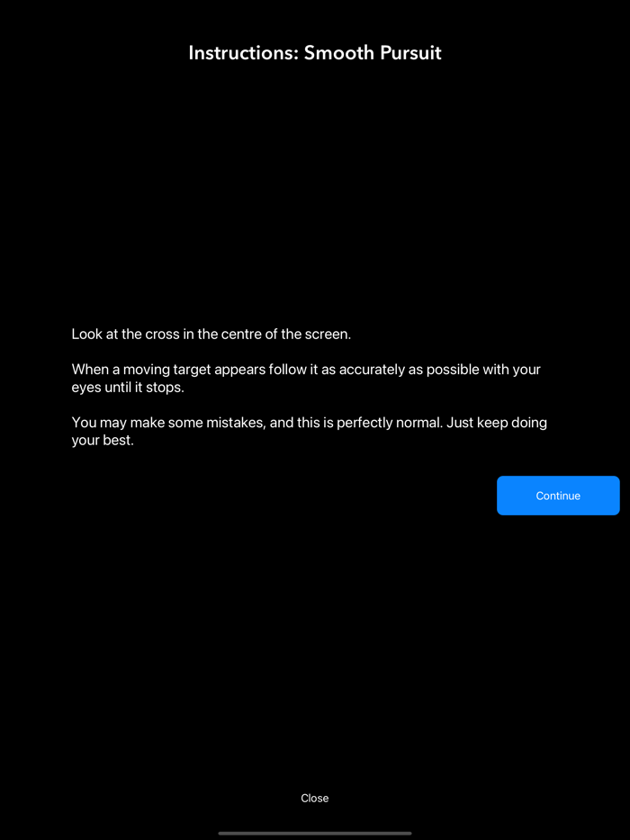Close the Smooth Pursuit instructions
Image resolution: width=630 pixels, height=840 pixels.
point(315,799)
